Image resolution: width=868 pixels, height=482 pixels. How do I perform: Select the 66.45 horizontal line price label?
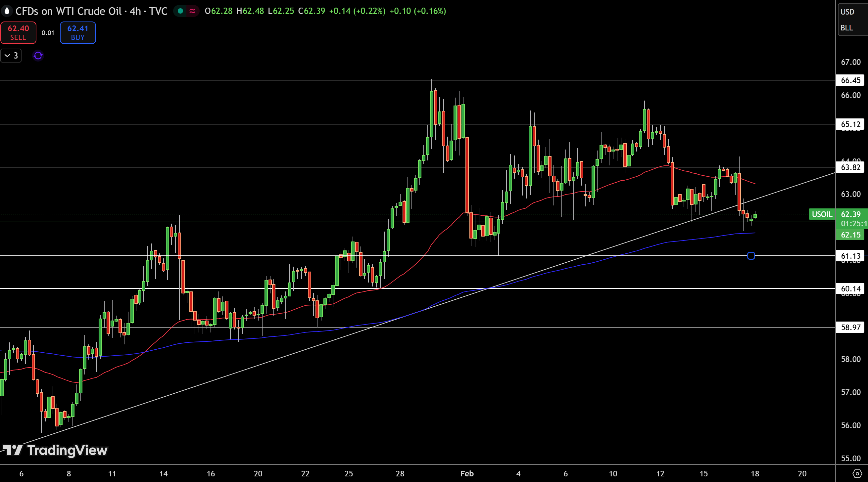pos(850,80)
